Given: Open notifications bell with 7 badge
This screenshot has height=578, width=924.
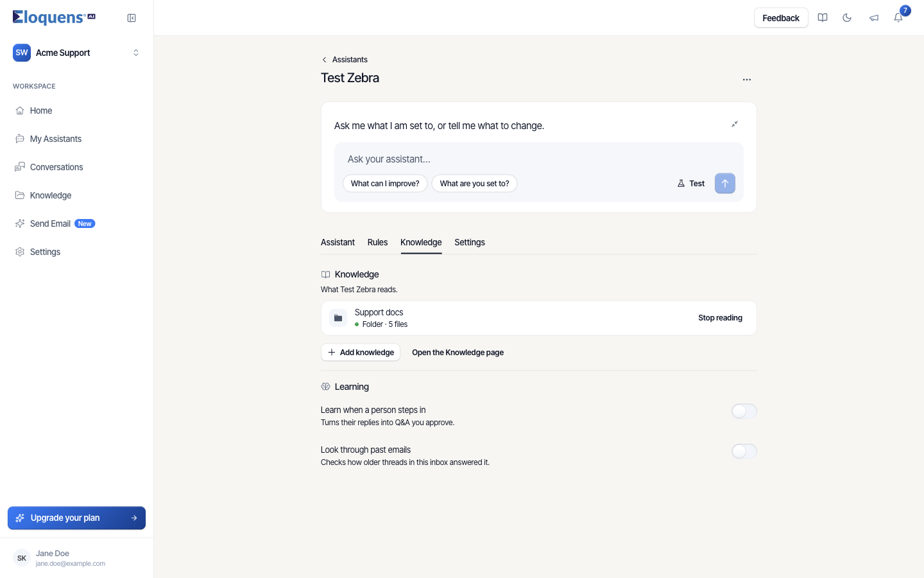Looking at the screenshot, I should (x=898, y=18).
